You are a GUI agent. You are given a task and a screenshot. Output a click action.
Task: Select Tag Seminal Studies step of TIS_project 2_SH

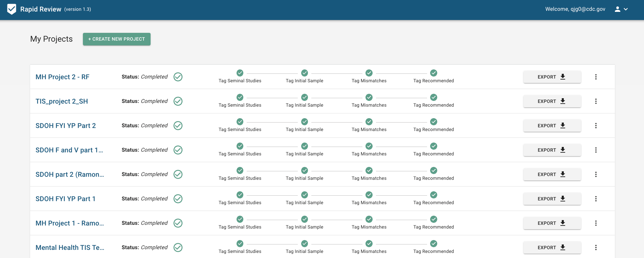coord(240,101)
